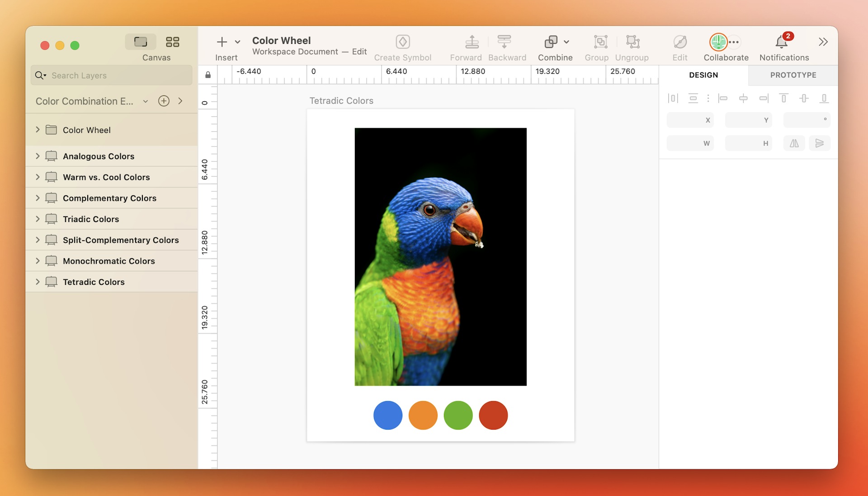This screenshot has width=868, height=496.
Task: Show more toolbar items chevron
Action: pos(823,42)
